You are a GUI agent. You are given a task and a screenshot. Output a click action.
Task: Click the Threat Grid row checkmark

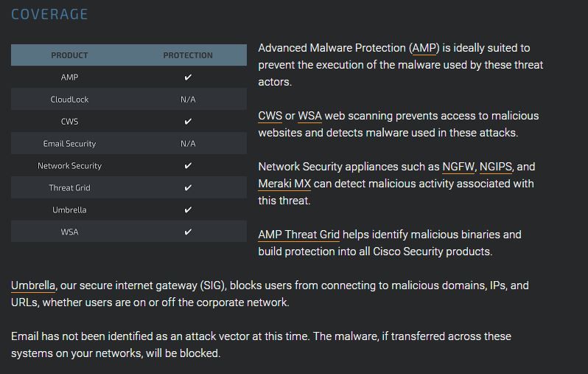tap(188, 188)
